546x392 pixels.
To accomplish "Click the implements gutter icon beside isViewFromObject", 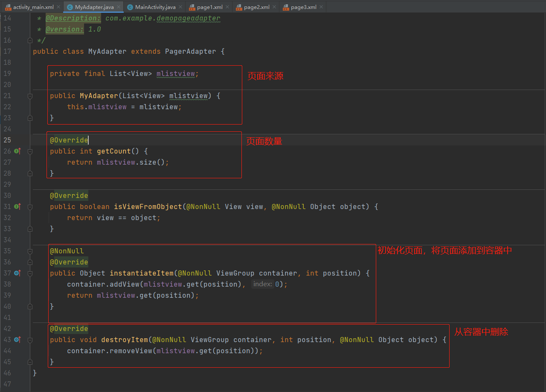I will (17, 206).
